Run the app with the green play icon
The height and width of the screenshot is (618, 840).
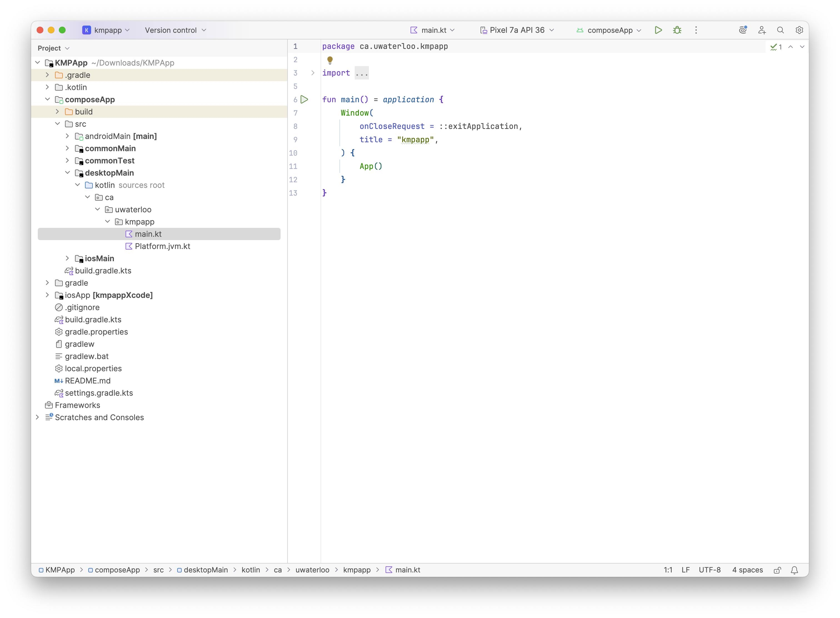click(x=659, y=30)
